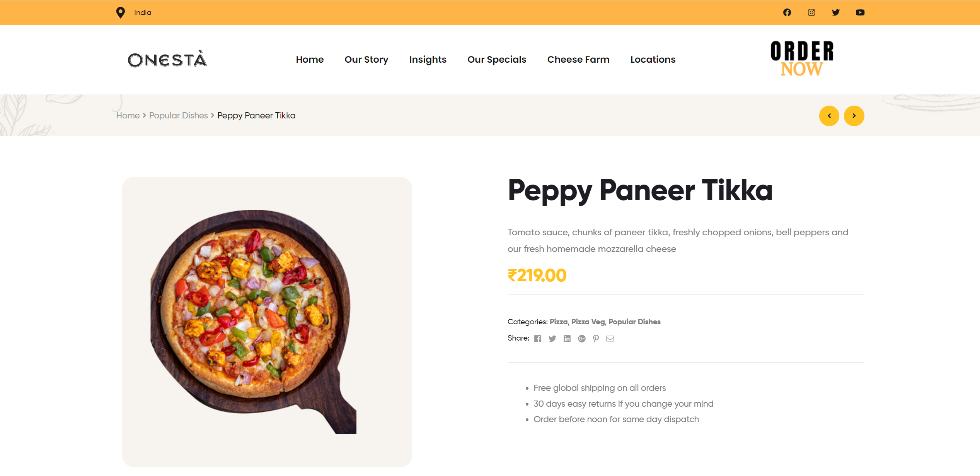The height and width of the screenshot is (476, 980).
Task: Click the location pin icon beside India
Action: point(121,13)
